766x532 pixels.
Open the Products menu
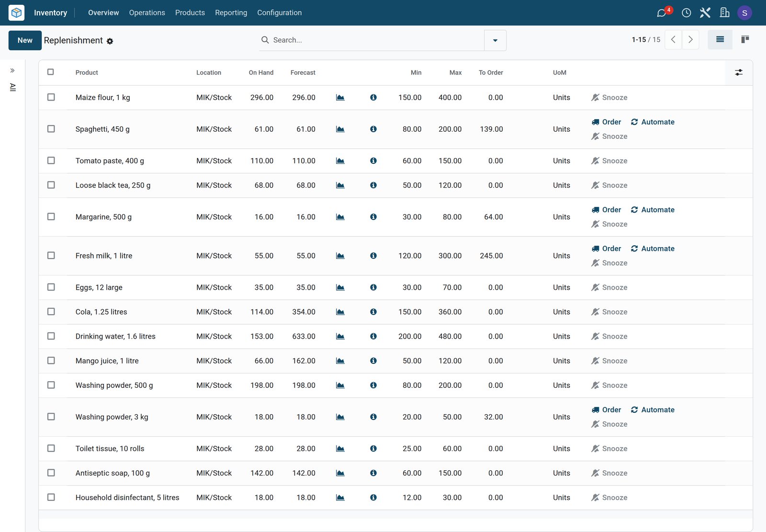coord(190,13)
